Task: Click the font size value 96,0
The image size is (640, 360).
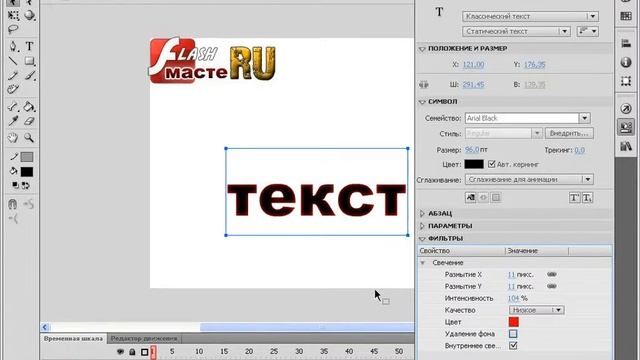Action: (472, 150)
